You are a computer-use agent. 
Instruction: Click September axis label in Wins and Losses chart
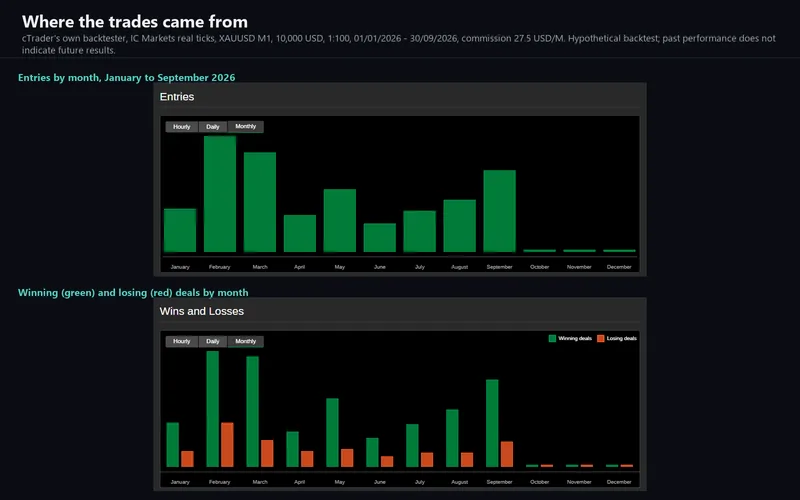point(499,482)
